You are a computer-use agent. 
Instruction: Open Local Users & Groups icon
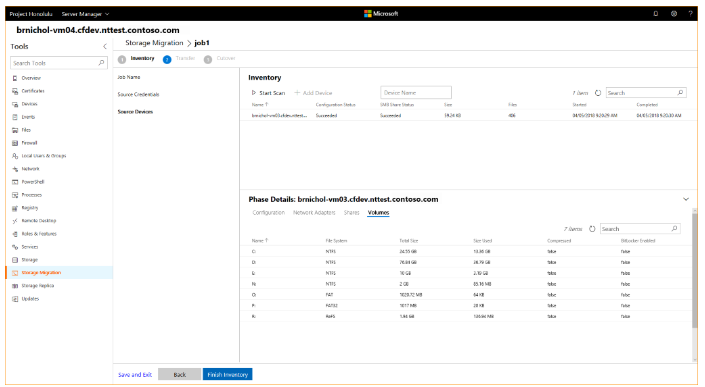[15, 156]
